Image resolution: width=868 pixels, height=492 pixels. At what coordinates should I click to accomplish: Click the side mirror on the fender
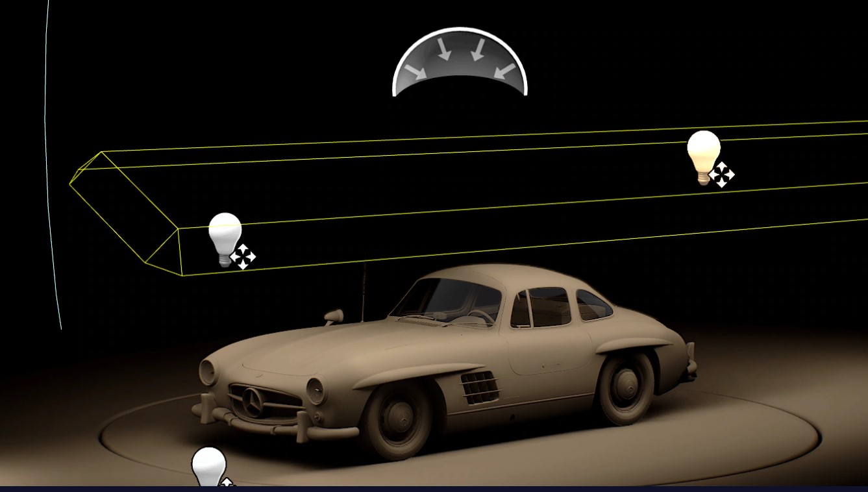pyautogui.click(x=334, y=315)
